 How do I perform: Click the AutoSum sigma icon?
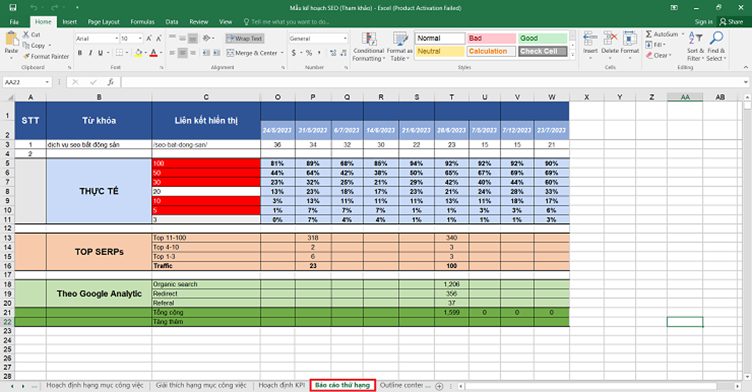coord(649,34)
